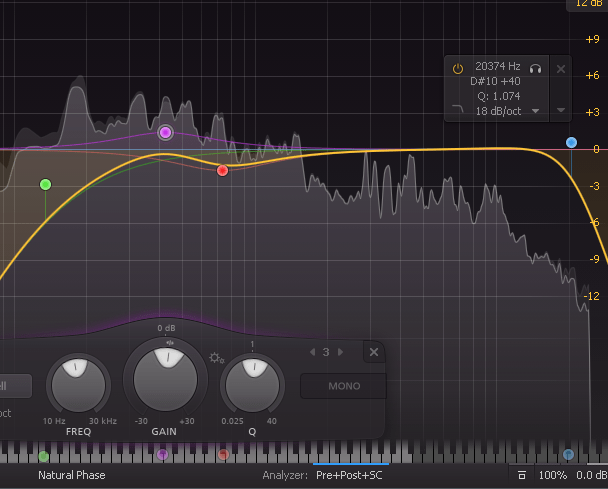608x489 pixels.
Task: Select the green EQ band node
Action: [45, 184]
